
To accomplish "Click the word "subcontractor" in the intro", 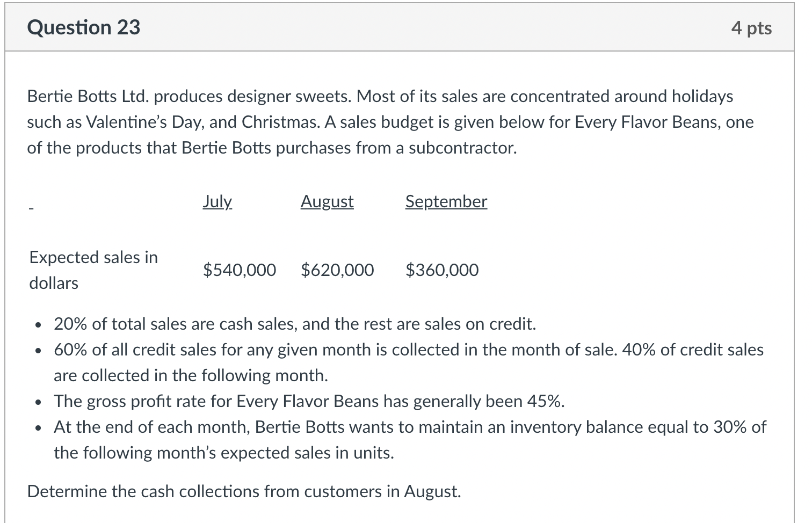I will pyautogui.click(x=461, y=148).
